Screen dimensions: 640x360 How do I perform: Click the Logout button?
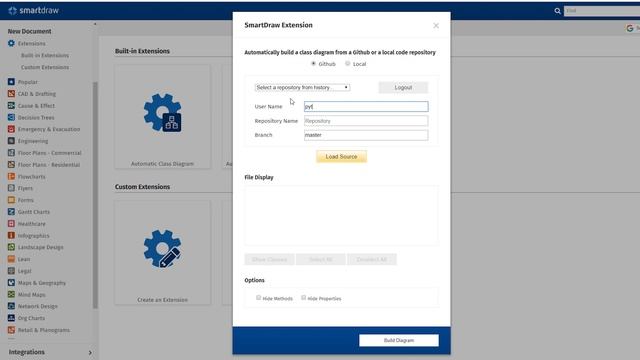click(x=403, y=87)
